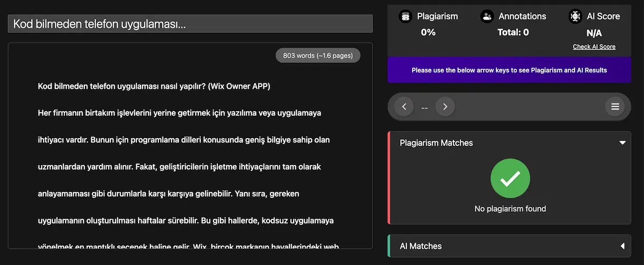Click the 803 words count badge
The height and width of the screenshot is (265, 644).
click(x=318, y=55)
